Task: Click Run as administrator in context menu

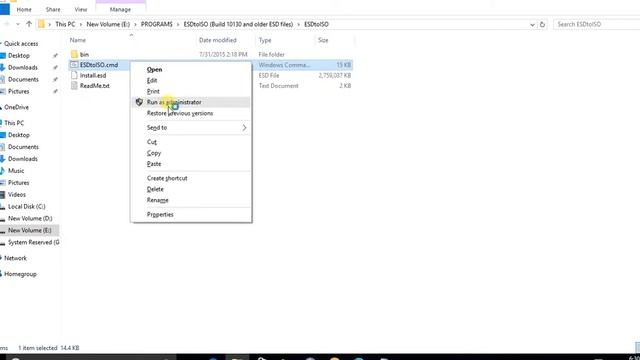Action: [191, 102]
